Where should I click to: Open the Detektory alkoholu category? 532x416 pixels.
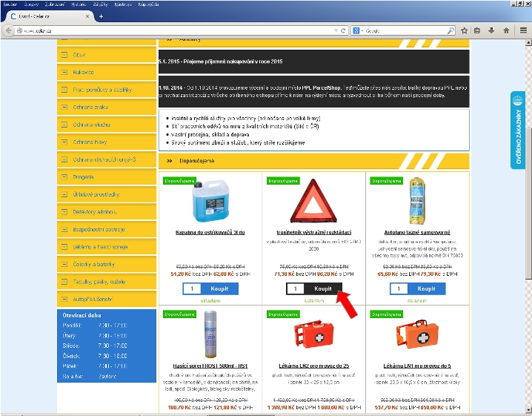click(107, 212)
